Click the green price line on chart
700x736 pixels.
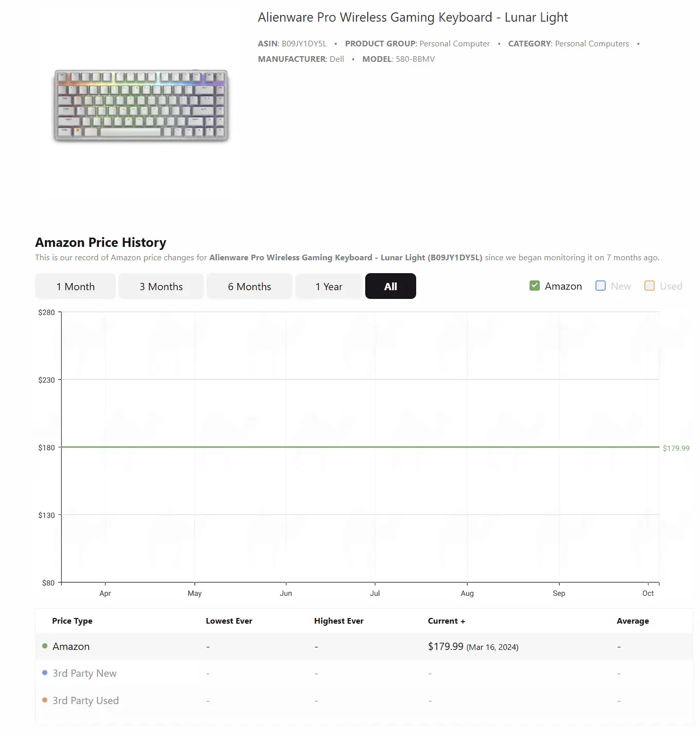pos(361,447)
